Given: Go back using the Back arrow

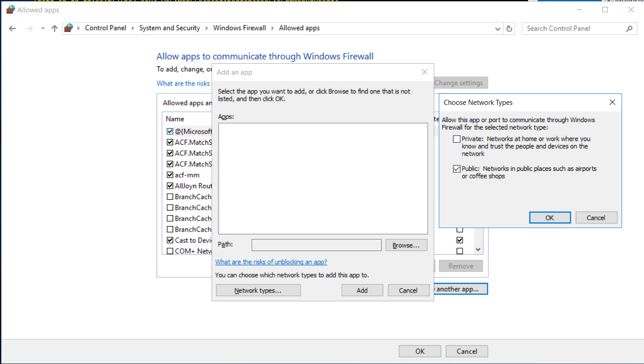Looking at the screenshot, I should pyautogui.click(x=12, y=28).
